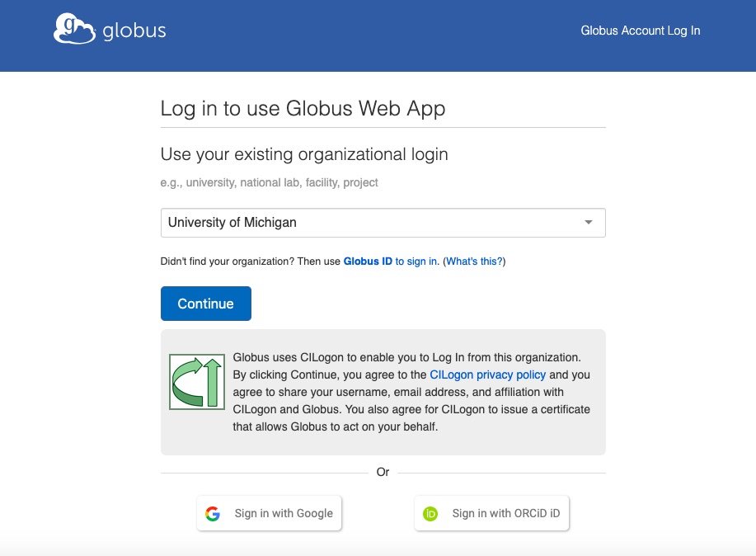Click the 'Or' divider label
This screenshot has width=756, height=556.
pos(383,472)
